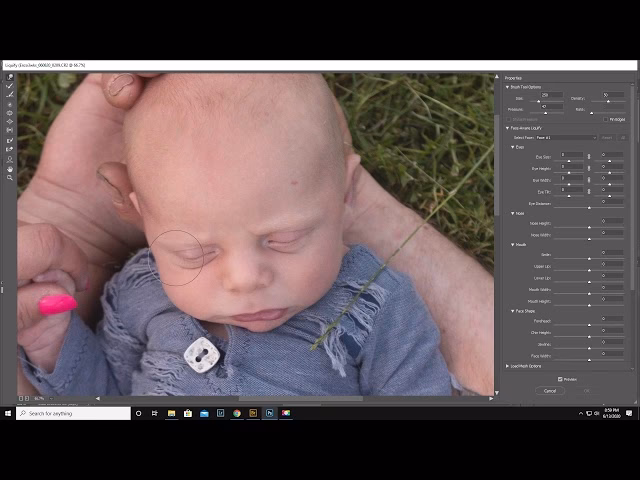Click the Eye Tilt link icon
The height and width of the screenshot is (480, 640).
click(x=589, y=191)
